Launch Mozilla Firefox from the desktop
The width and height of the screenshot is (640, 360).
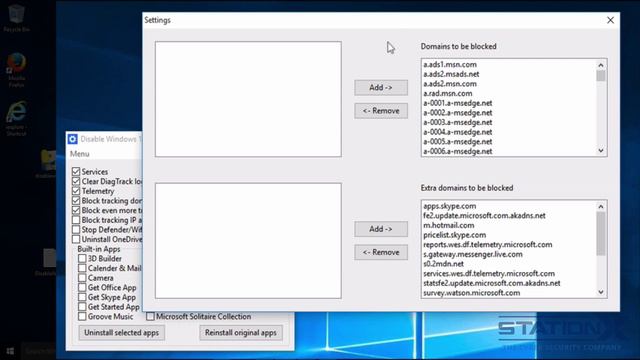point(16,69)
